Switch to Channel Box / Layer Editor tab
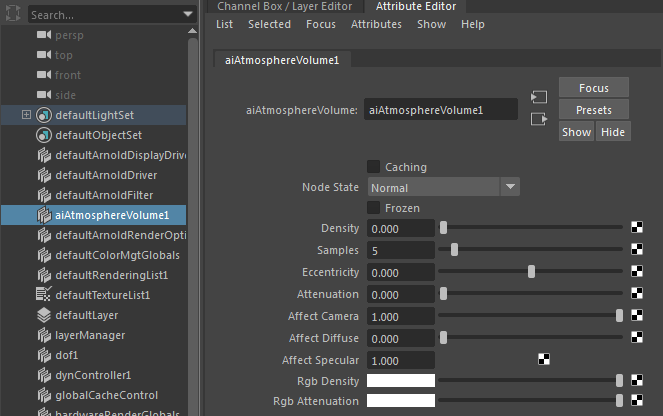The width and height of the screenshot is (663, 416). coord(285,6)
